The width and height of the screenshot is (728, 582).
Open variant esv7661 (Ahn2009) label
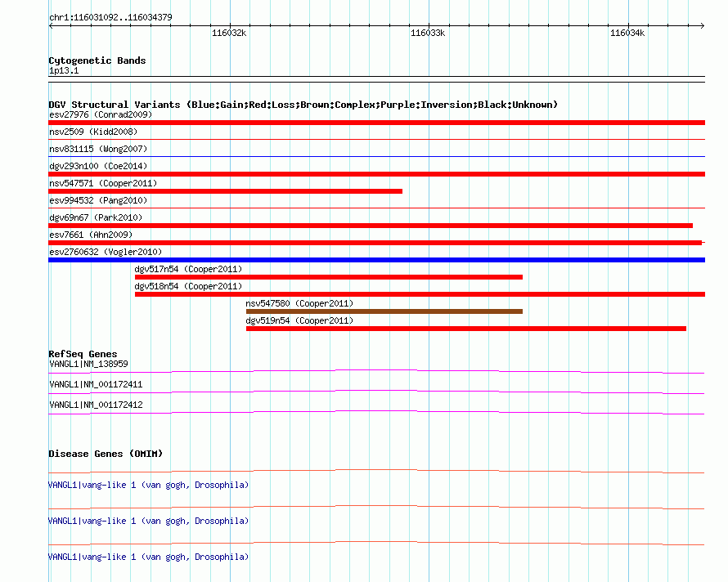[x=91, y=235]
